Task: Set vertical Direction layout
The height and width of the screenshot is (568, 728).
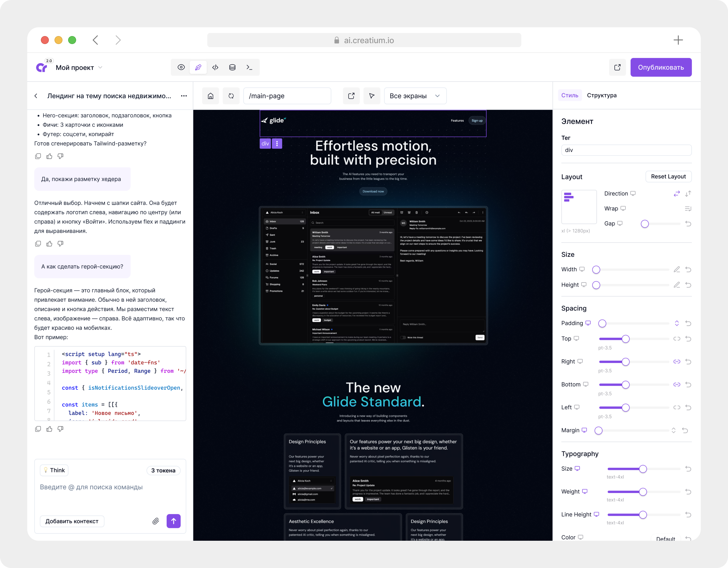Action: point(688,194)
